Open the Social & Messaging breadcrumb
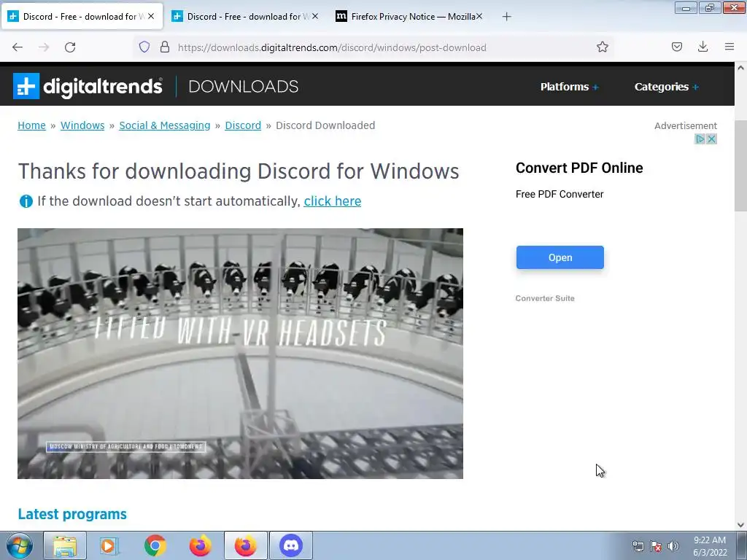Viewport: 747px width, 560px height. click(x=164, y=125)
